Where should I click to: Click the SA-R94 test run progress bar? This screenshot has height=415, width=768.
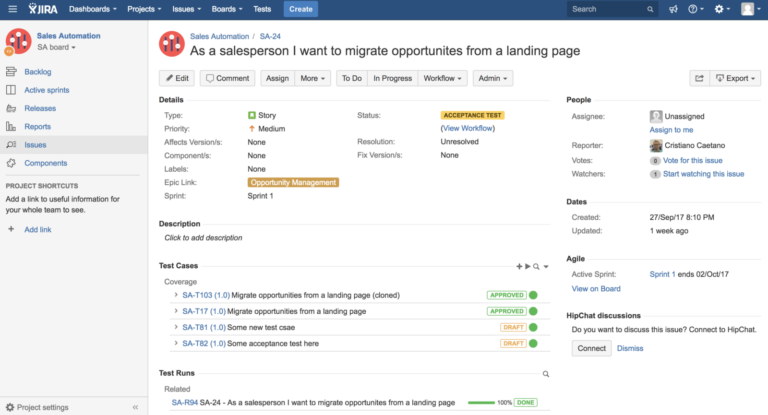[481, 403]
